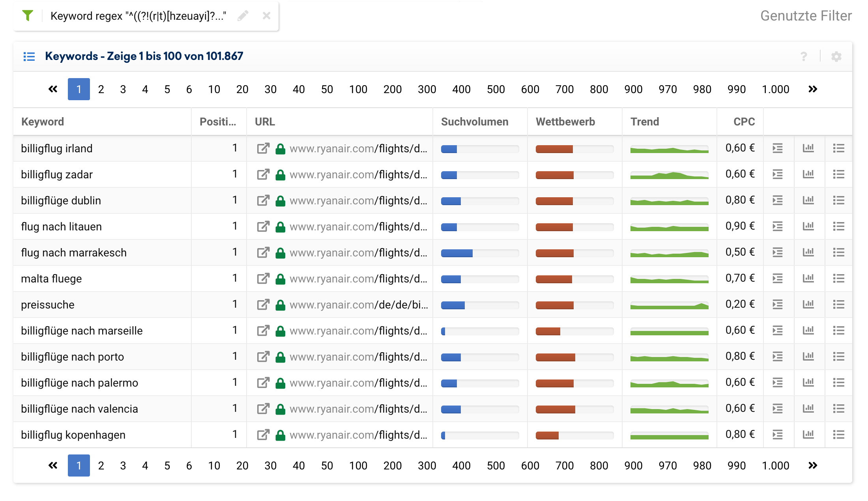This screenshot has height=501, width=868.
Task: Sort table by CPC column header
Action: (x=744, y=122)
